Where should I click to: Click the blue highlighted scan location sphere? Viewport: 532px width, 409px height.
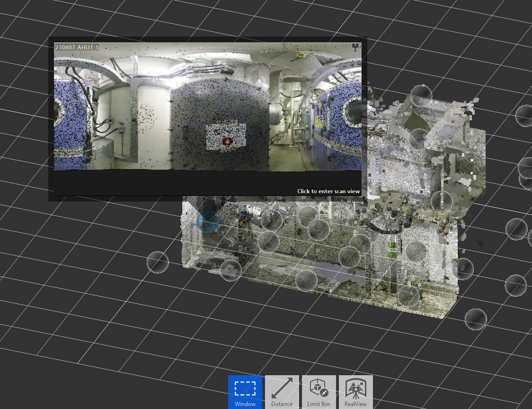[x=207, y=222]
